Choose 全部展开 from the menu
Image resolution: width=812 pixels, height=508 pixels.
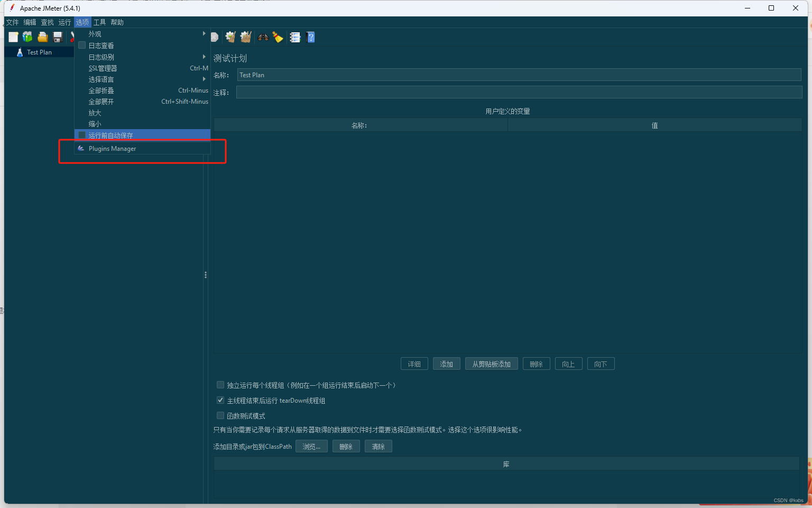[142, 102]
